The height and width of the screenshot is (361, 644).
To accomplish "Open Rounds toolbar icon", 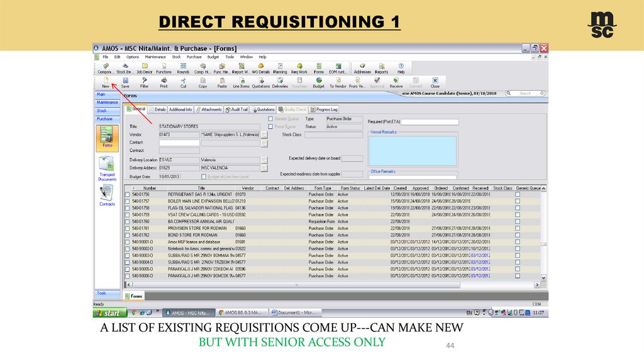I will 183,68.
